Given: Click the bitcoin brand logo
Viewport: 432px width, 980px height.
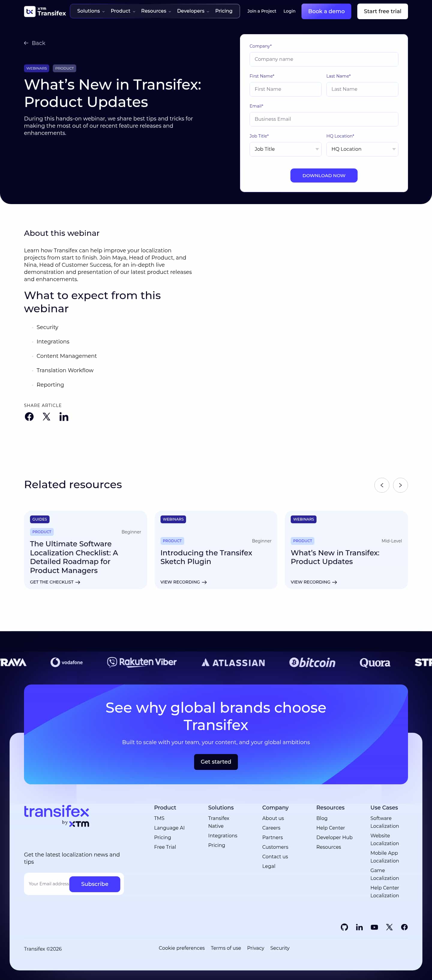Looking at the screenshot, I should pyautogui.click(x=312, y=663).
